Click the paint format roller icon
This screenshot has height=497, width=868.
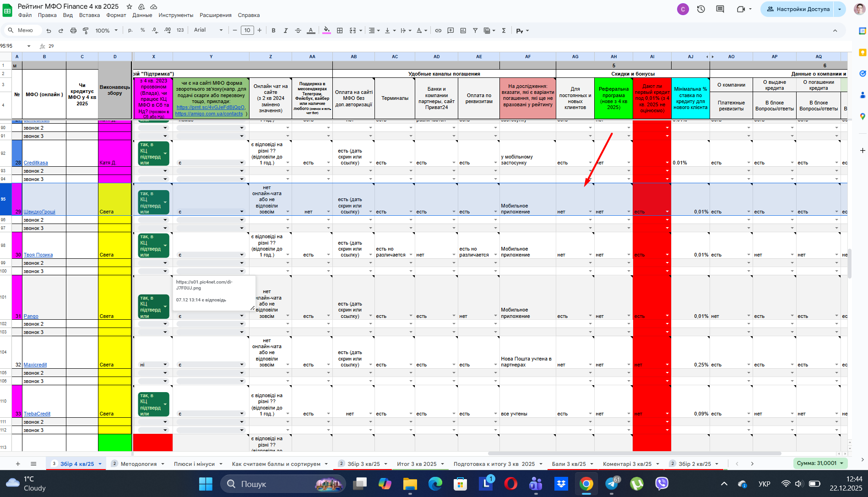[86, 31]
